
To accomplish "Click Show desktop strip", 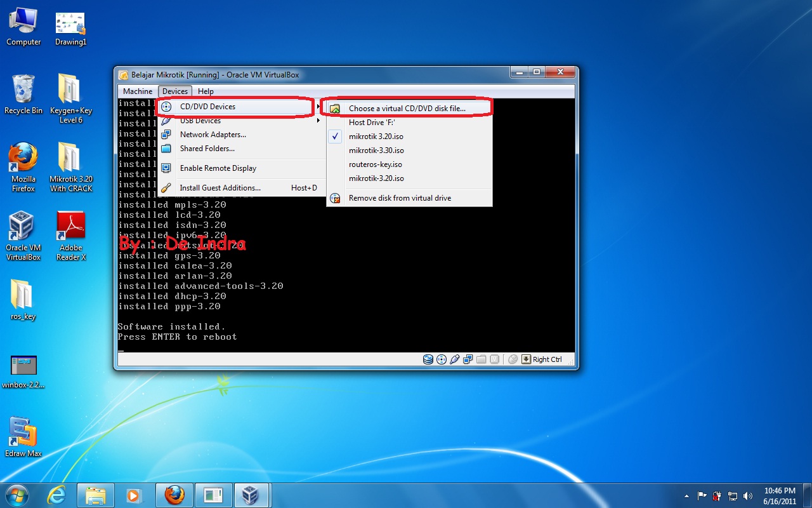I will pos(808,495).
